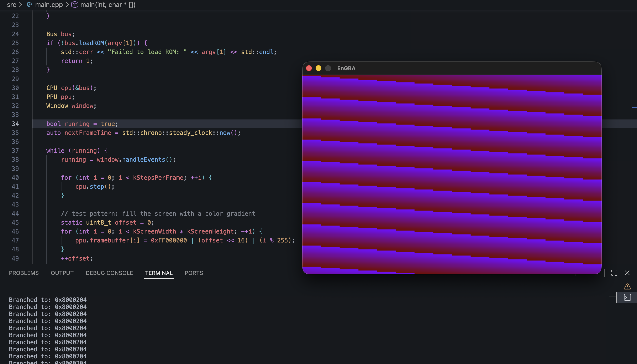637x364 pixels.
Task: Click the C++ file icon in breadcrumb
Action: click(x=29, y=5)
